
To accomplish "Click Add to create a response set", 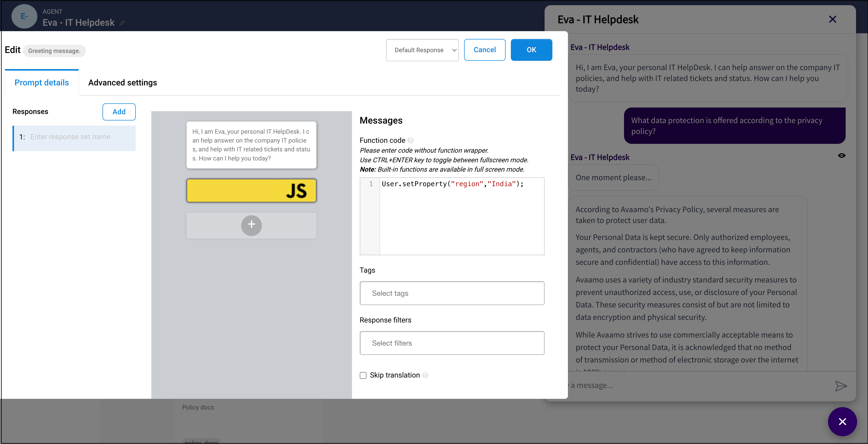I will 119,112.
